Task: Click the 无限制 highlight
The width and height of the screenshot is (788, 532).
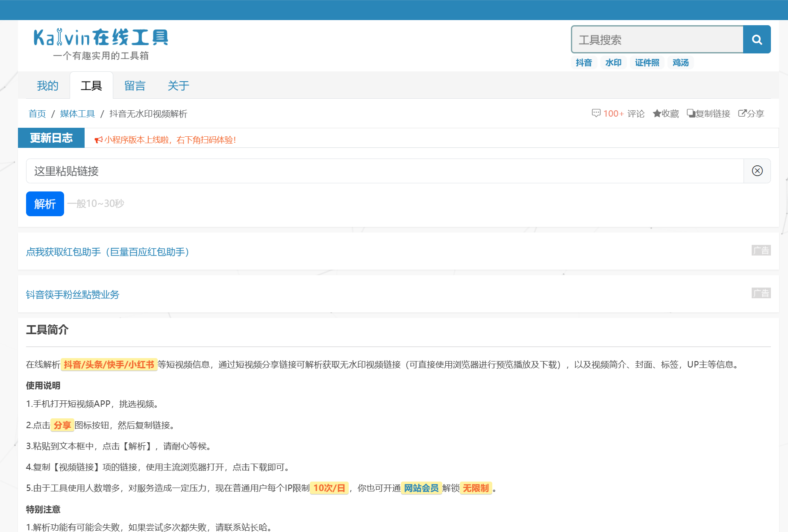Action: pyautogui.click(x=476, y=488)
